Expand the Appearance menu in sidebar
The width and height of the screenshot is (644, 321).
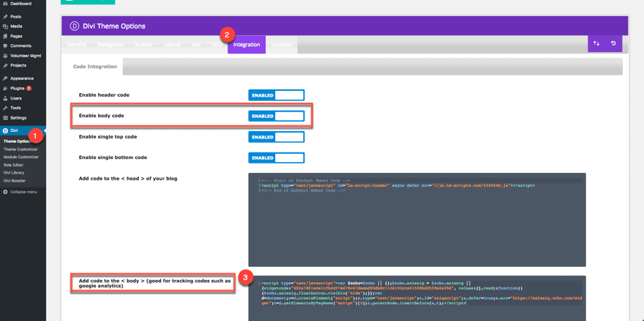(x=21, y=78)
